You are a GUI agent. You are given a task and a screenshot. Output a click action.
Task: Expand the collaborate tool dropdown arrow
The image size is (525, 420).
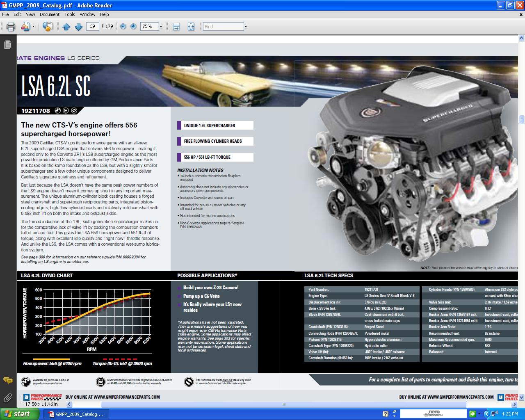pyautogui.click(x=33, y=27)
